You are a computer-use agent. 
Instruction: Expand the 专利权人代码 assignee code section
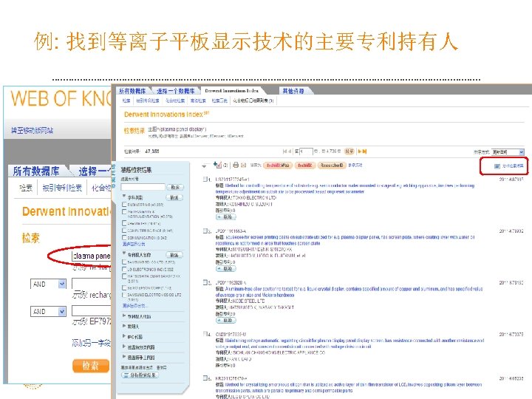point(124,316)
